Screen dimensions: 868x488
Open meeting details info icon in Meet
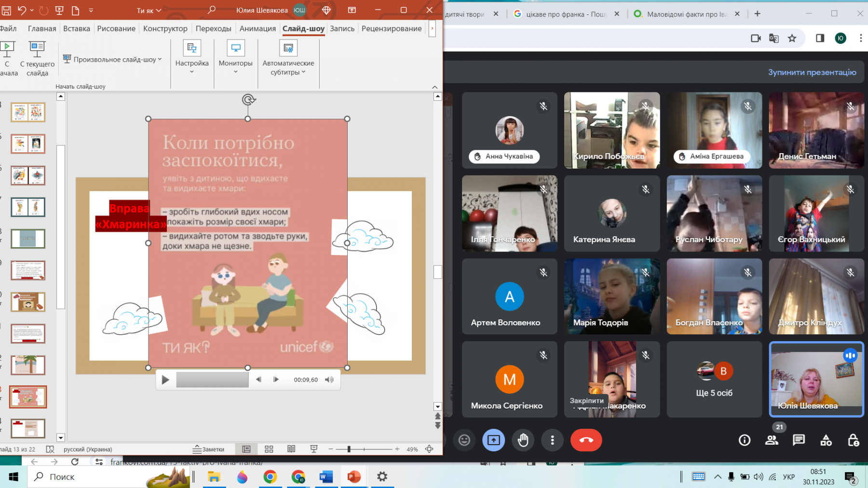pyautogui.click(x=745, y=440)
